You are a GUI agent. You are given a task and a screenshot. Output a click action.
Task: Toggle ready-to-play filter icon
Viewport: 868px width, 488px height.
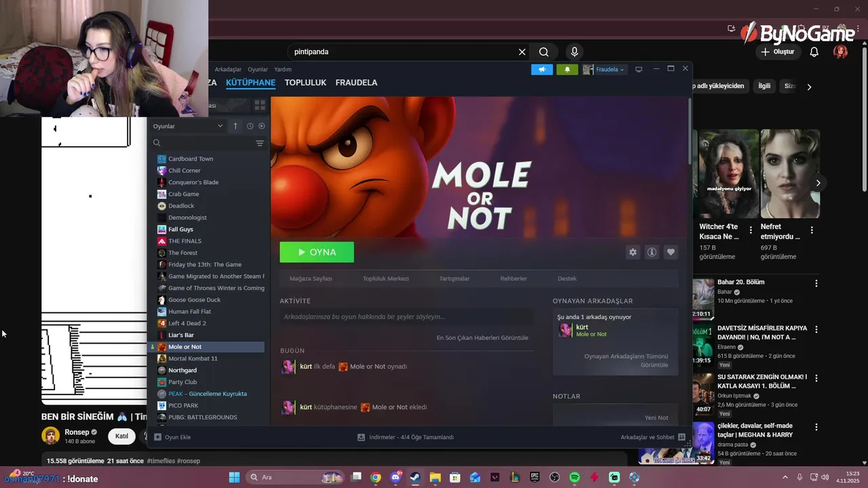click(x=262, y=126)
